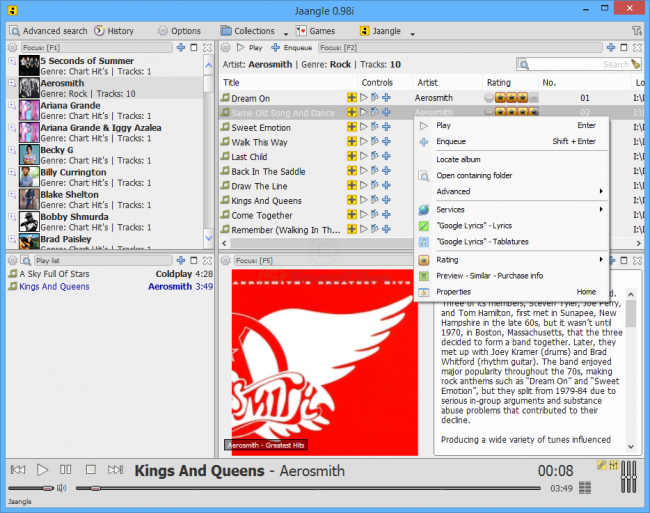The height and width of the screenshot is (513, 650).
Task: Skip to previous track
Action: (18, 470)
